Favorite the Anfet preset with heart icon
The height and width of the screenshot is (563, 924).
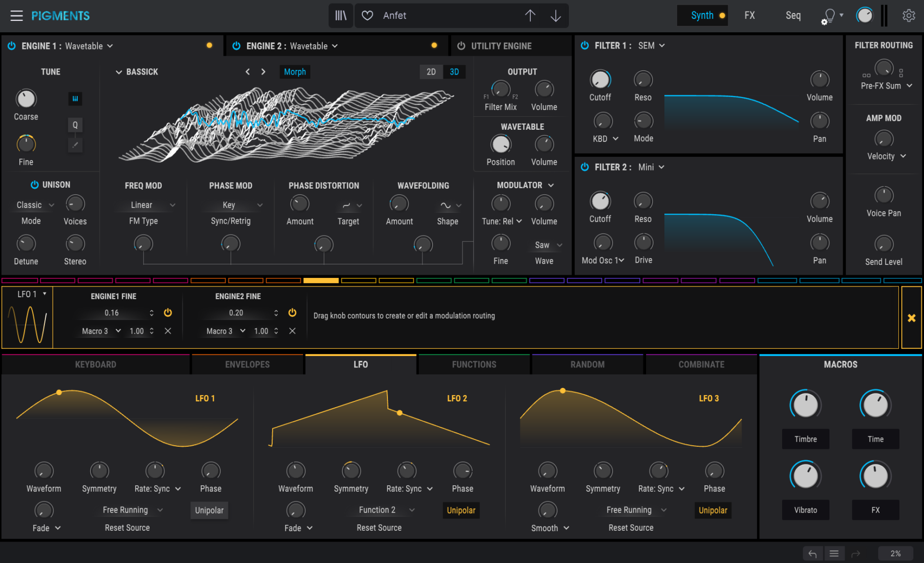(368, 16)
